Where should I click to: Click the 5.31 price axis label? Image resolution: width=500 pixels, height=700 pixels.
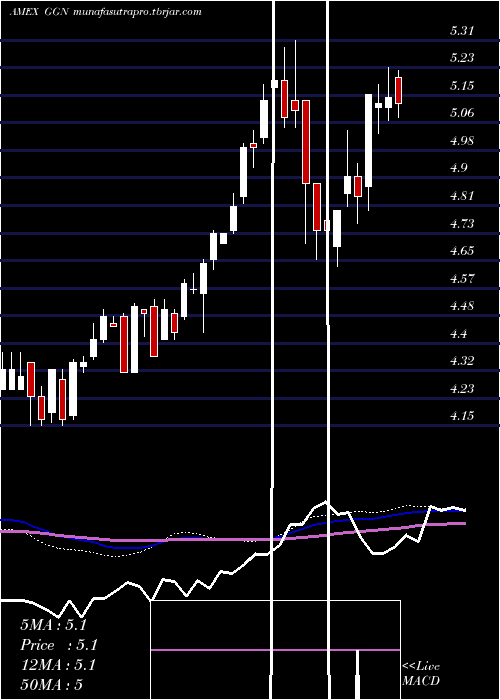point(462,31)
